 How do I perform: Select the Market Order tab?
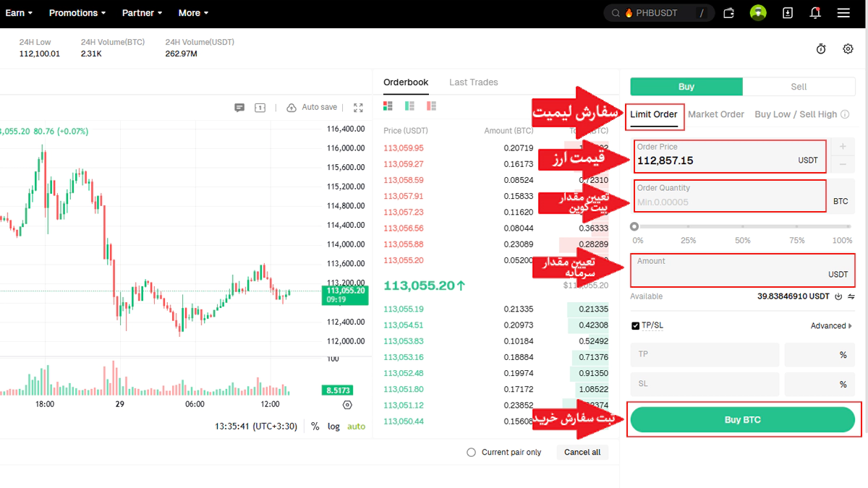coord(716,114)
